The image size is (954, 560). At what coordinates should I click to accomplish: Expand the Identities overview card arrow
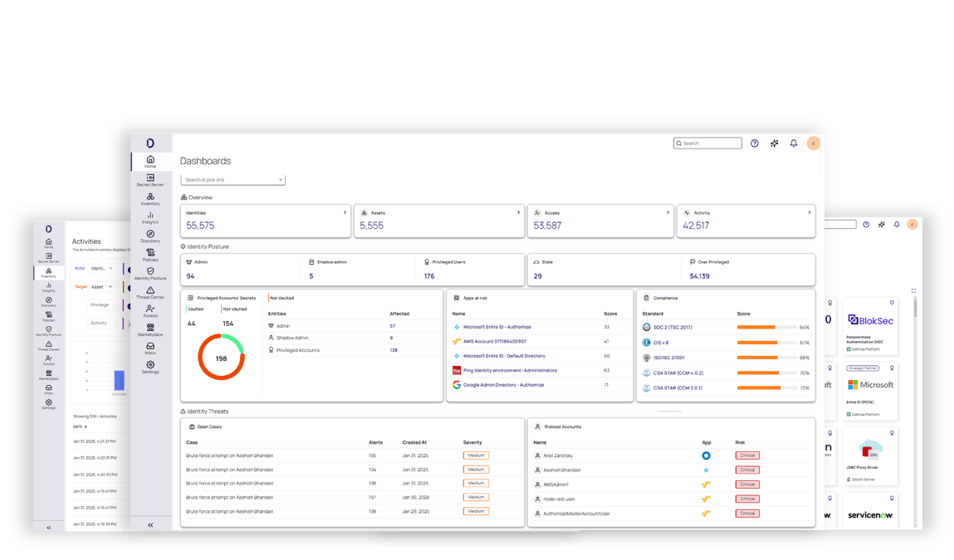(x=345, y=212)
